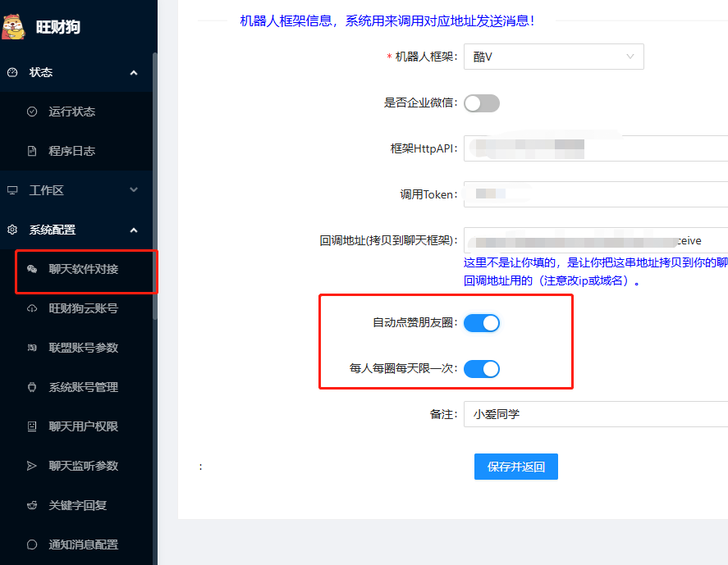
Task: Click the 保存并返回 button
Action: pos(515,467)
